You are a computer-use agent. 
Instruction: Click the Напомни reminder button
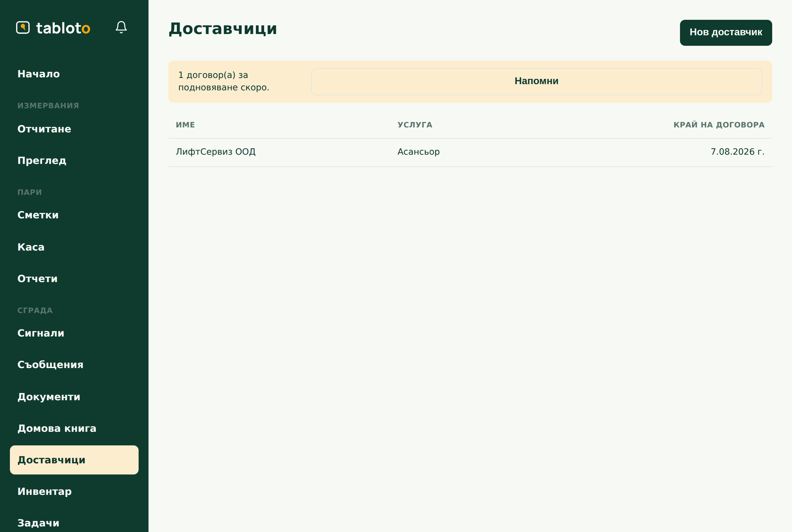coord(536,81)
